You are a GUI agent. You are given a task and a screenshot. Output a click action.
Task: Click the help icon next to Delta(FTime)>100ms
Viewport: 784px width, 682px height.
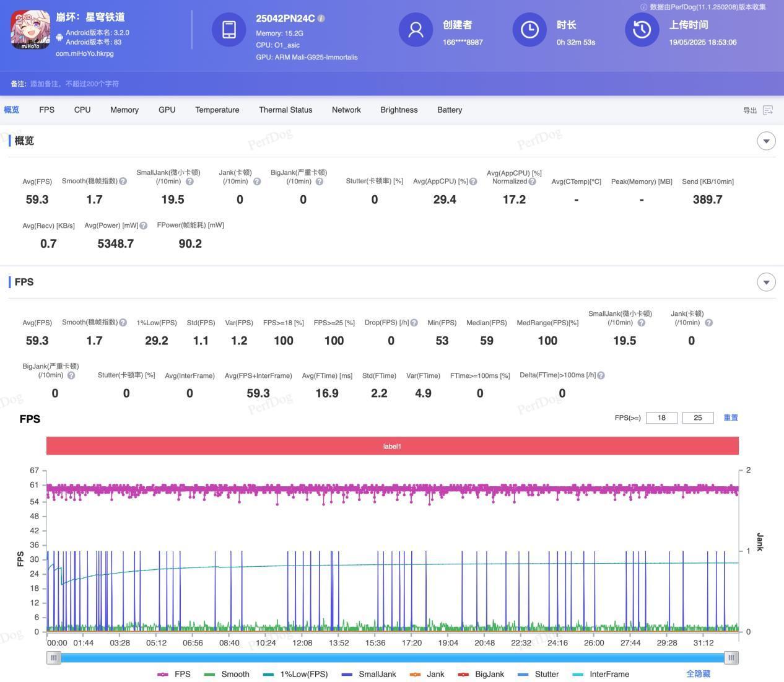coord(601,375)
